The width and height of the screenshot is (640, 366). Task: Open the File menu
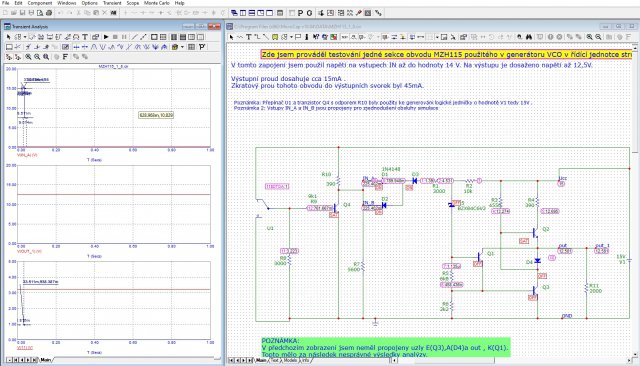(x=6, y=3)
